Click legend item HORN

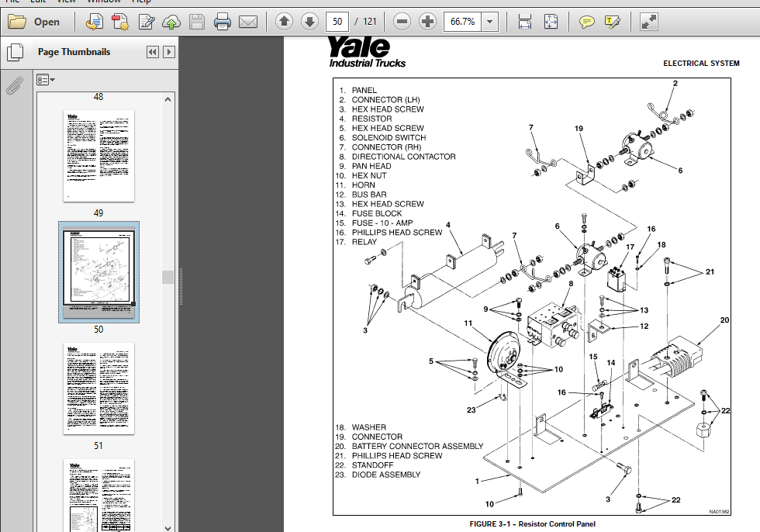coord(363,185)
